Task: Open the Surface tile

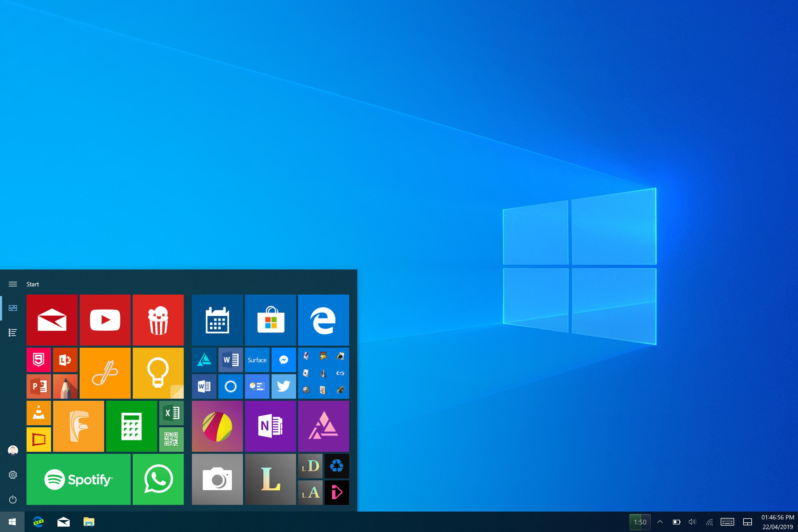Action: click(x=257, y=360)
